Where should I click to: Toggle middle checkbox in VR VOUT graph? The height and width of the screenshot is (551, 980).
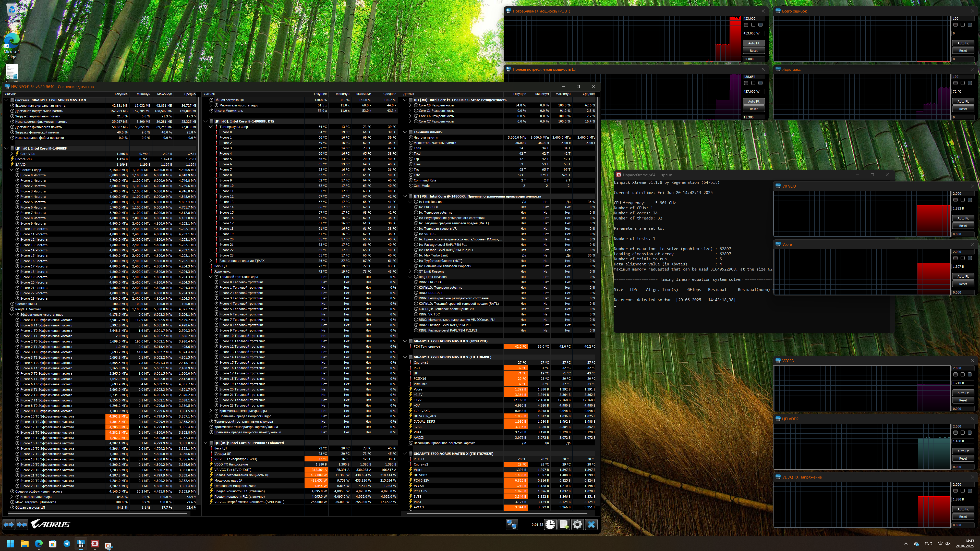(x=962, y=200)
